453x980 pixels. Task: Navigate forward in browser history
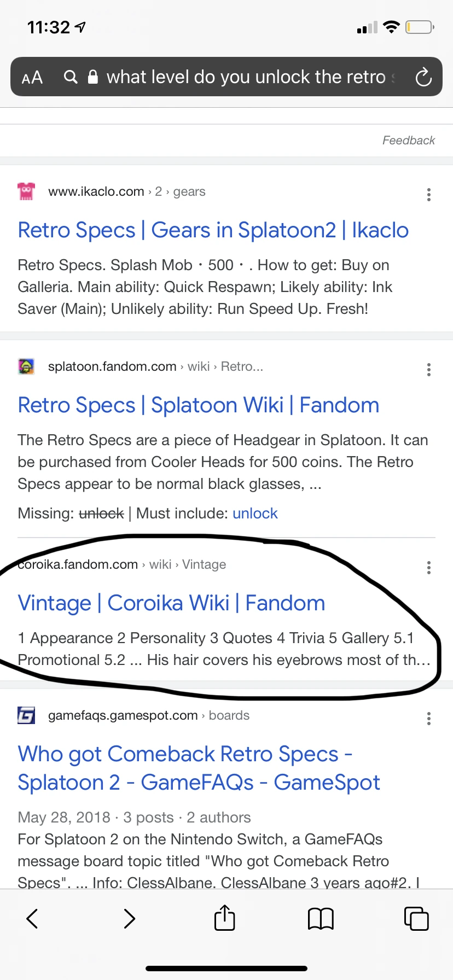[129, 918]
